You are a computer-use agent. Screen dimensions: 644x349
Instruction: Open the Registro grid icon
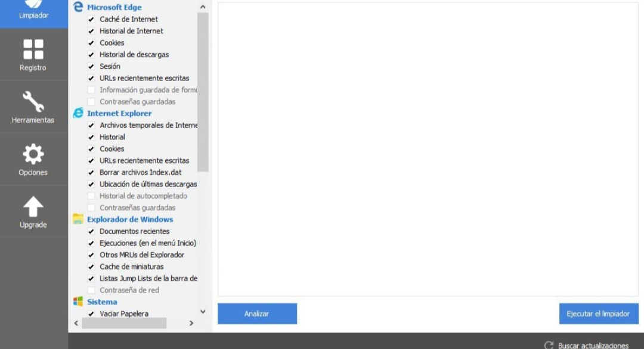pyautogui.click(x=33, y=49)
